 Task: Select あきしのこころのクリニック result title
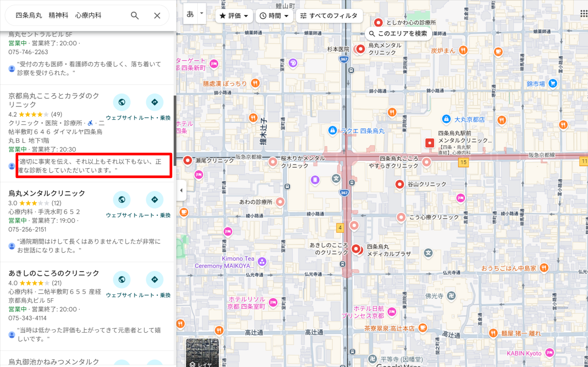54,273
